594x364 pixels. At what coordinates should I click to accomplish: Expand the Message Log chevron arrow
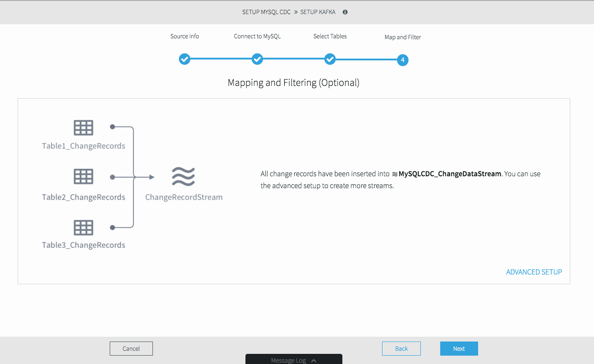click(x=314, y=360)
